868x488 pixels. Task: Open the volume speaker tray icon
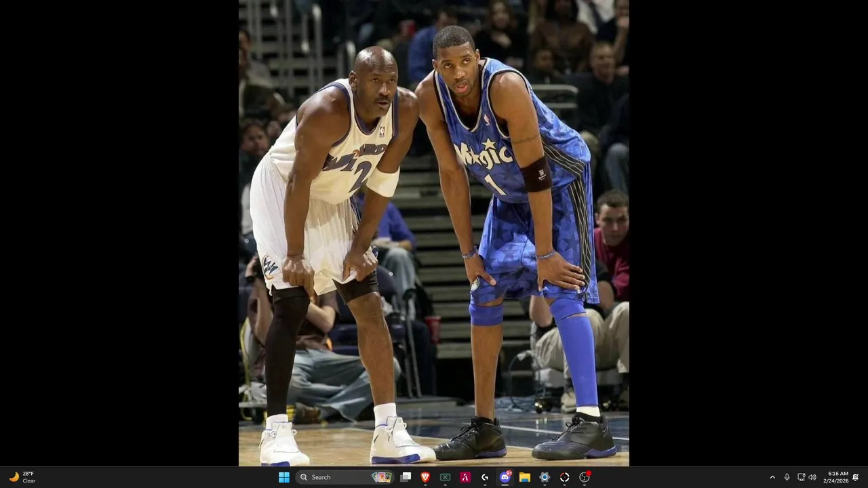tap(812, 477)
